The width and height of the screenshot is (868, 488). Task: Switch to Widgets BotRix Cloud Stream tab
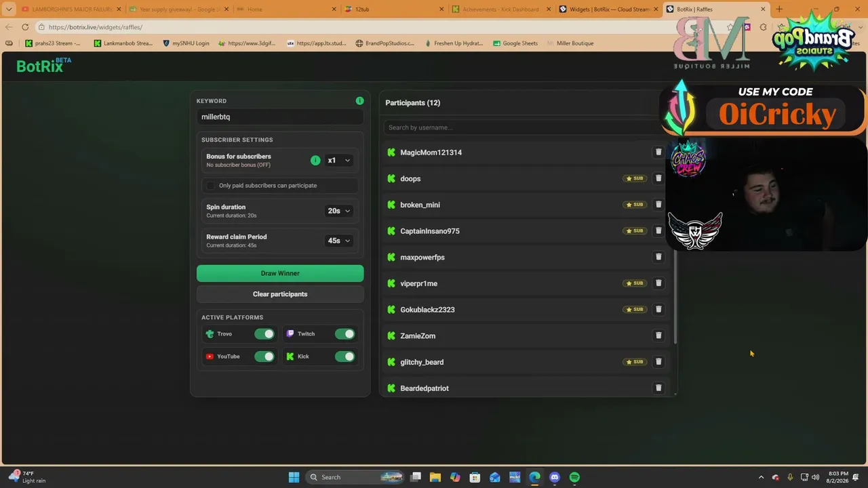609,9
